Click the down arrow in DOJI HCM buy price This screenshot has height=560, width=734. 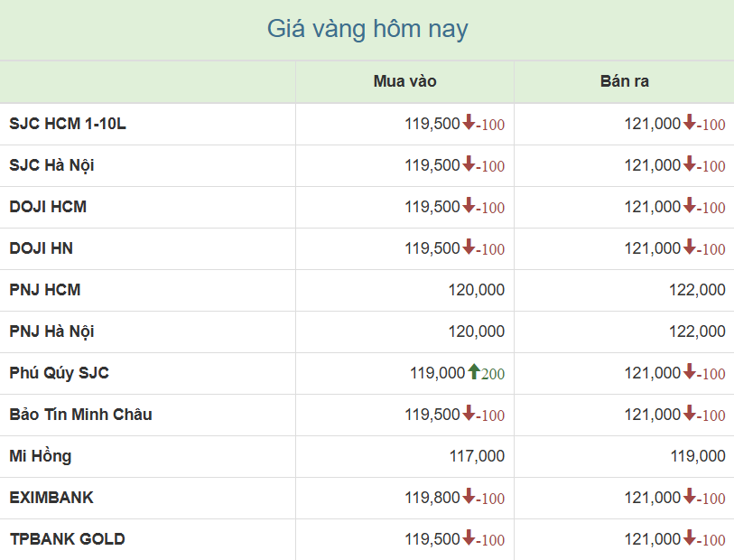[469, 206]
